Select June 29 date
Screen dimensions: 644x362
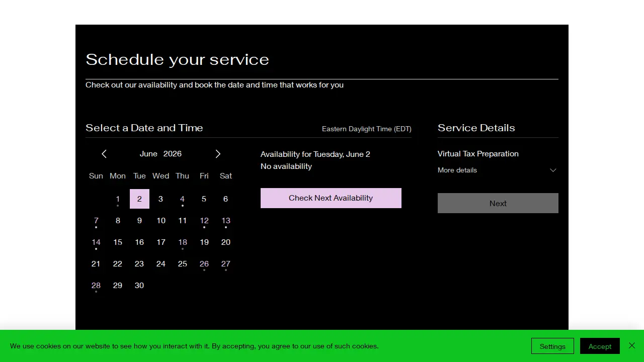(x=118, y=286)
